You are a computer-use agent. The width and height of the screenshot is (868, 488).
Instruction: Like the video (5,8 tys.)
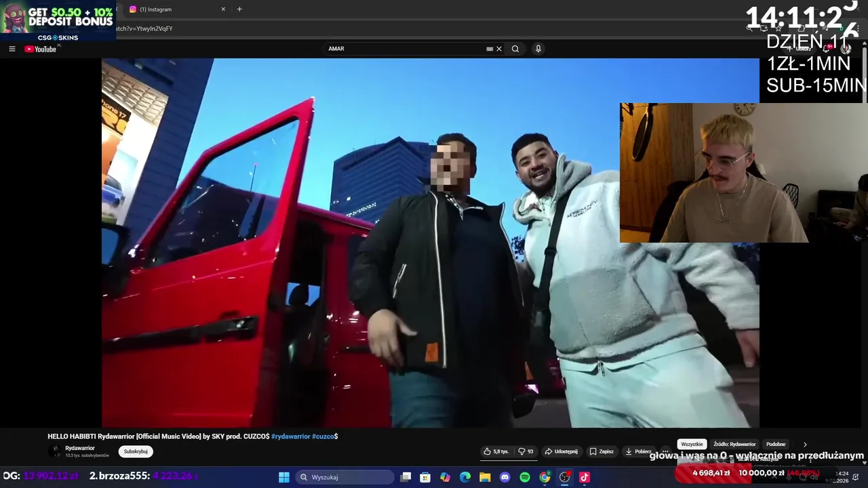496,451
